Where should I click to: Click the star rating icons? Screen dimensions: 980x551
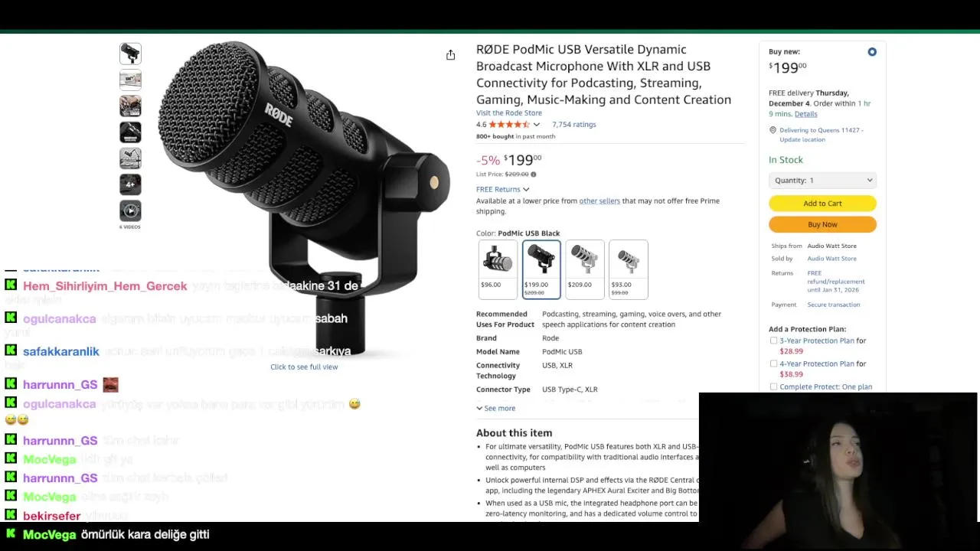[508, 124]
